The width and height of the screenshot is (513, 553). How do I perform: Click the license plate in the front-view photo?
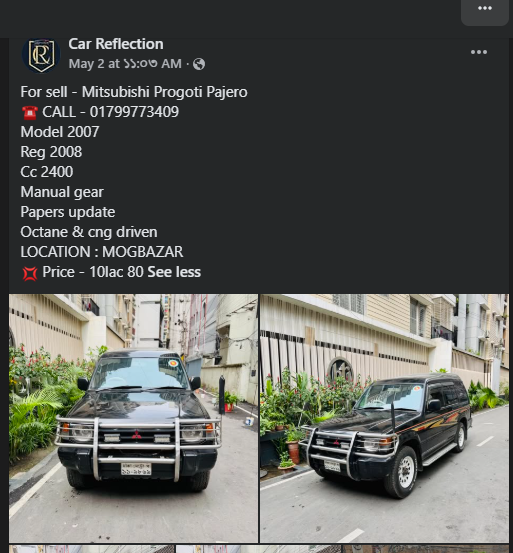point(136,469)
